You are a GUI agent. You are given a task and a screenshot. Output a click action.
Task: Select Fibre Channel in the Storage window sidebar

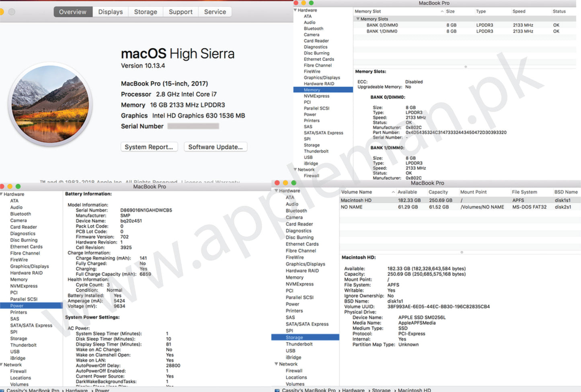pos(301,251)
